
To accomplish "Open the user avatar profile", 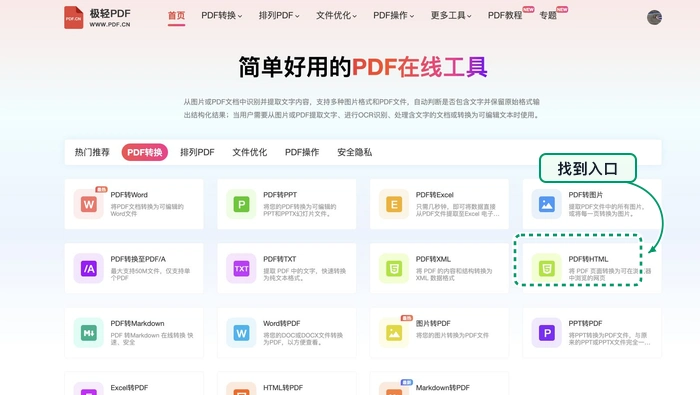I will (x=654, y=17).
